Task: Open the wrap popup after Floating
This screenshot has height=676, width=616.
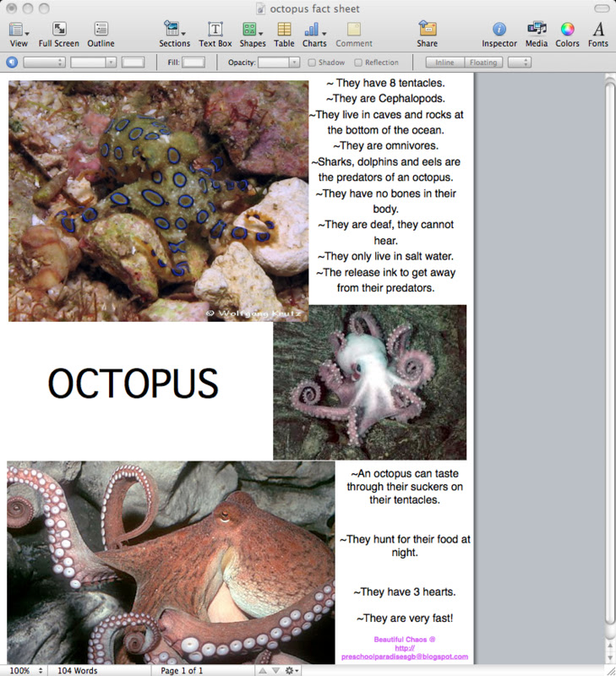Action: click(520, 63)
